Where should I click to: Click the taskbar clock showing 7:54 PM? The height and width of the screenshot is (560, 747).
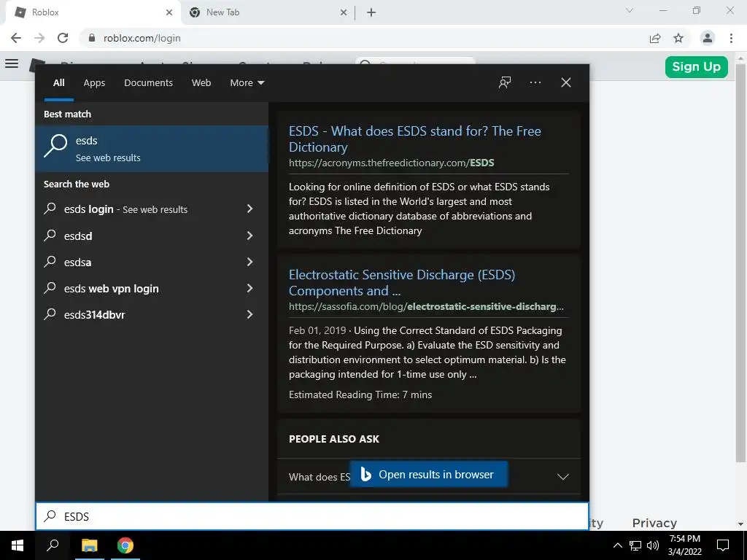684,545
